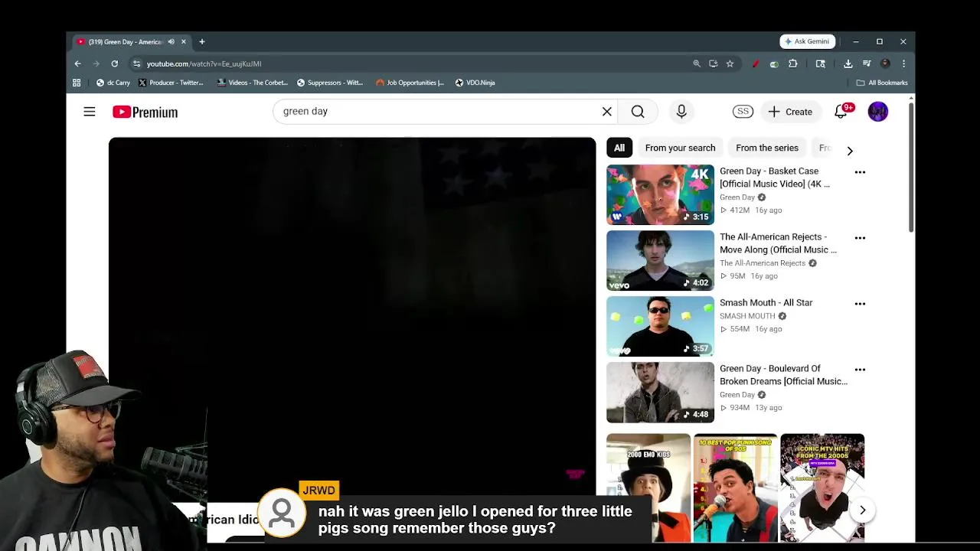Open Chrome extensions puzzle icon
The width and height of the screenshot is (980, 551).
click(x=793, y=64)
